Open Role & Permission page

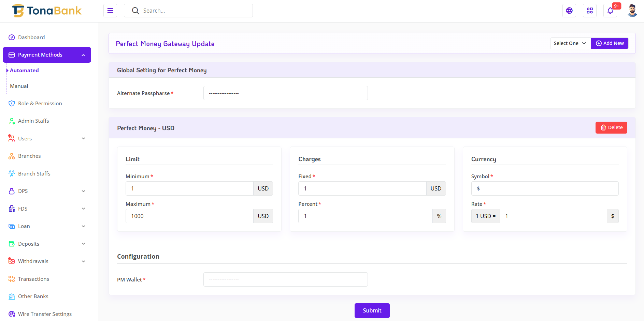[40, 104]
